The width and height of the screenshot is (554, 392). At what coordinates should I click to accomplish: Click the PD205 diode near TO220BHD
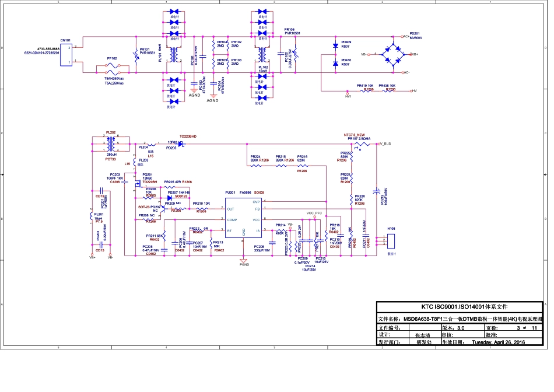tap(180, 143)
